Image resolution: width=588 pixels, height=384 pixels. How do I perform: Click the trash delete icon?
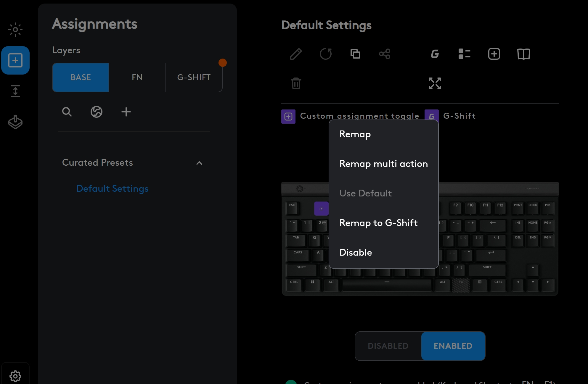tap(296, 83)
